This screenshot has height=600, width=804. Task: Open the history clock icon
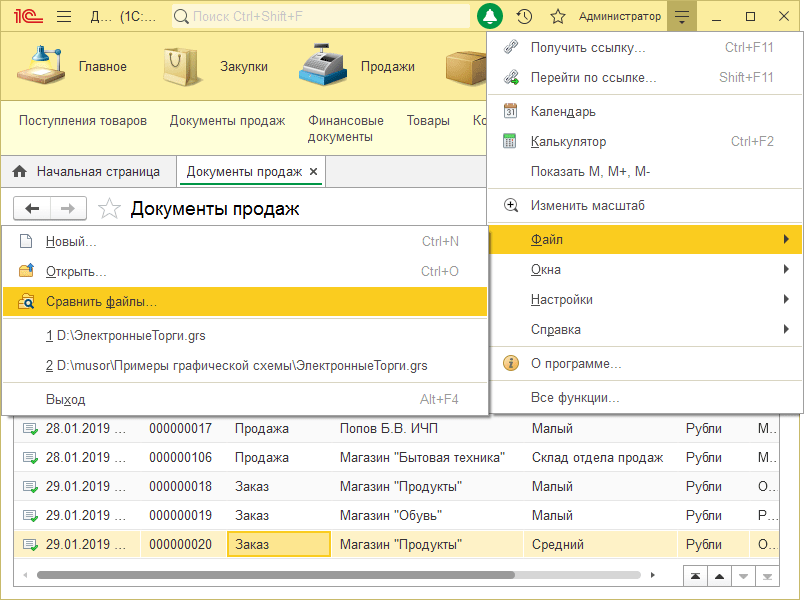(524, 16)
